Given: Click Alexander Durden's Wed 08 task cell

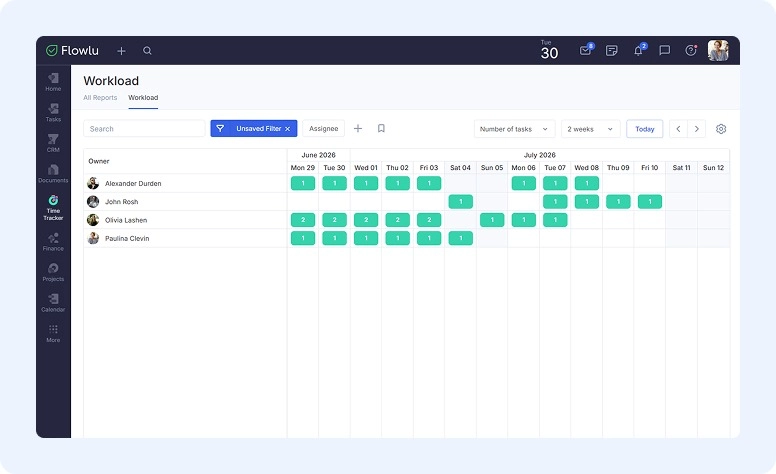Looking at the screenshot, I should pyautogui.click(x=587, y=184).
